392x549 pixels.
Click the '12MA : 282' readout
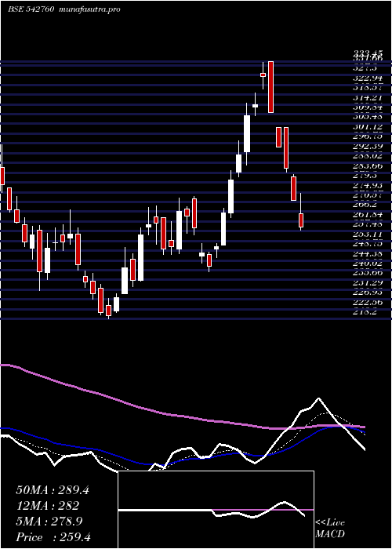[x=47, y=506]
